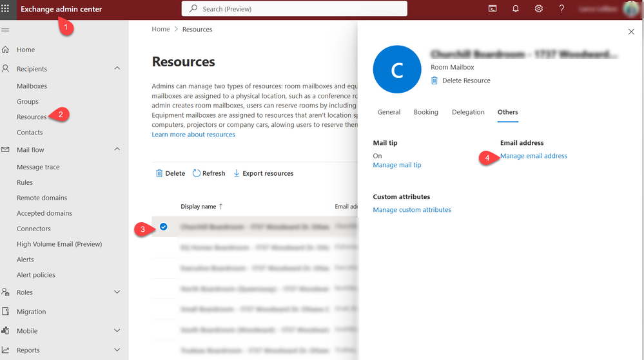
Task: Open Accepted domains page
Action: click(44, 213)
